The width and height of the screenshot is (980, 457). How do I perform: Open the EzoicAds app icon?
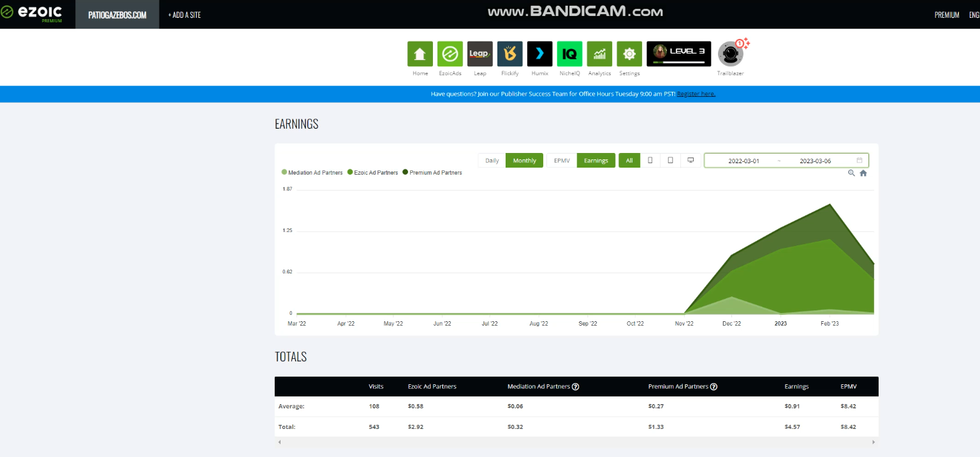point(450,54)
